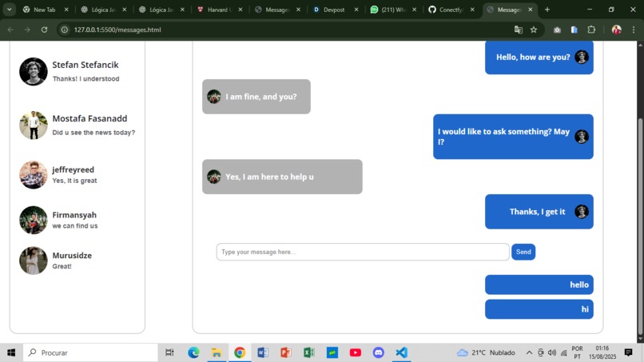Select the Mostafa Fasanadd contact name

pos(89,118)
